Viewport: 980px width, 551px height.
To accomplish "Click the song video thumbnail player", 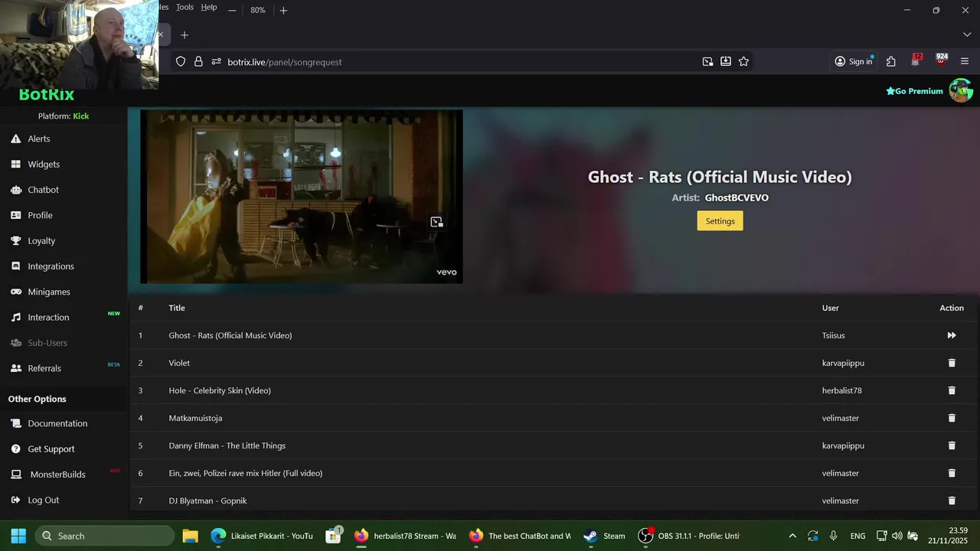I will click(302, 197).
